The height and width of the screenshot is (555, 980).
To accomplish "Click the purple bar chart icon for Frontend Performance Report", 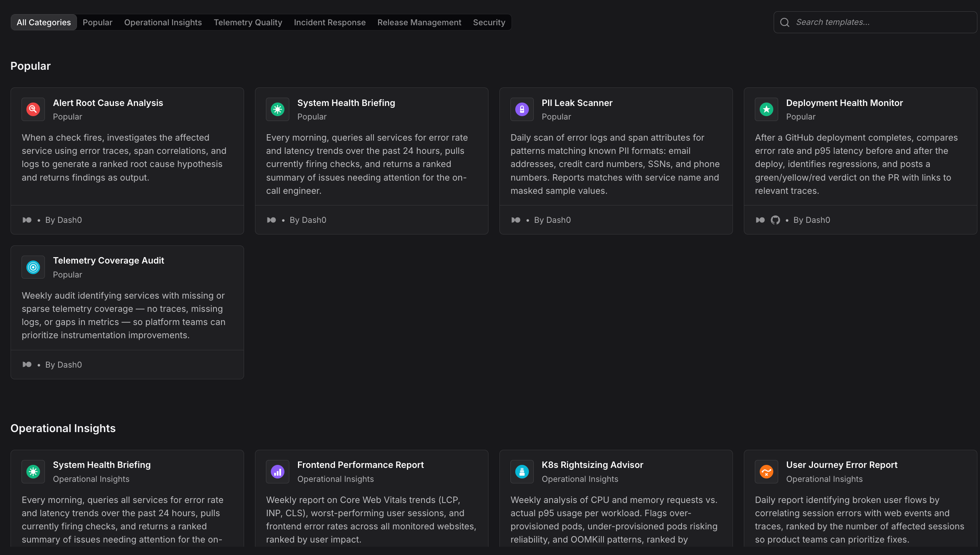I will 278,472.
